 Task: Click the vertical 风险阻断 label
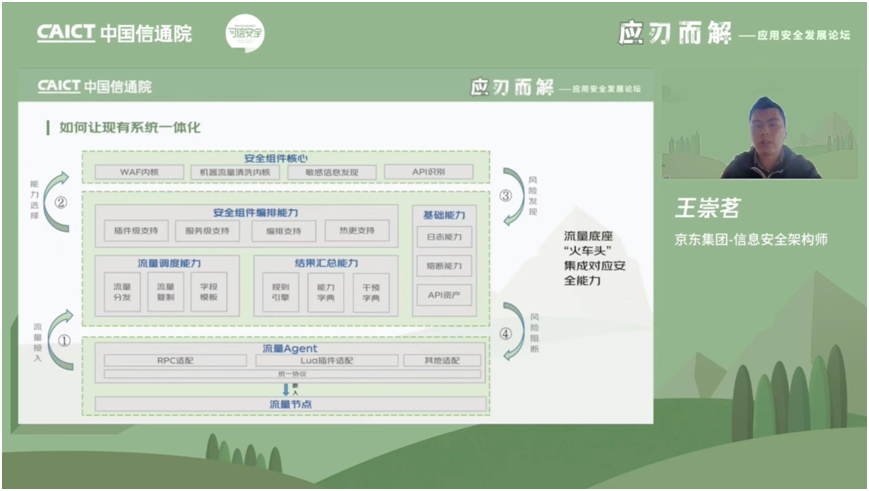[x=534, y=333]
